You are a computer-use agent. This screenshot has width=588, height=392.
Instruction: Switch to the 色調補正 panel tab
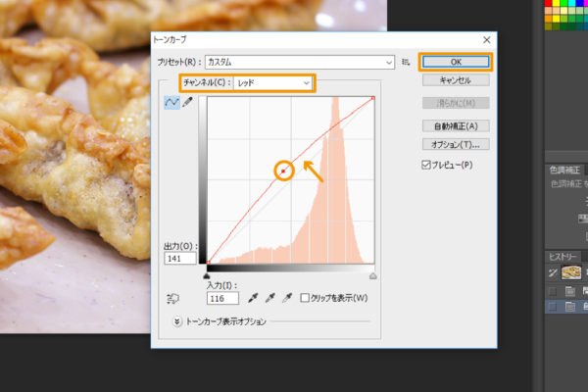(564, 171)
